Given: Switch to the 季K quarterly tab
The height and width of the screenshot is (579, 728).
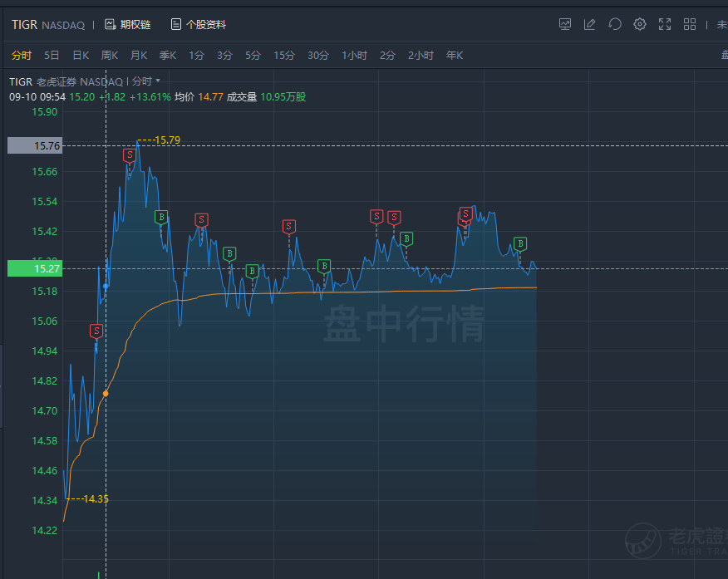Looking at the screenshot, I should pos(168,55).
